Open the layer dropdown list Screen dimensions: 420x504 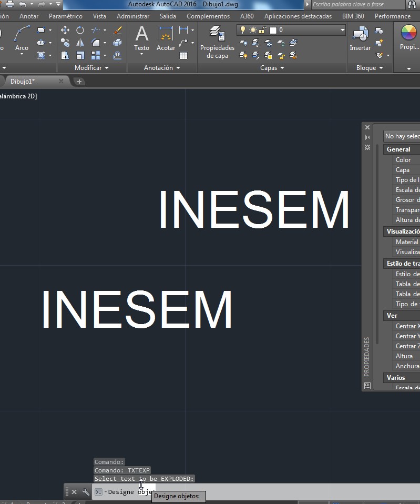342,30
